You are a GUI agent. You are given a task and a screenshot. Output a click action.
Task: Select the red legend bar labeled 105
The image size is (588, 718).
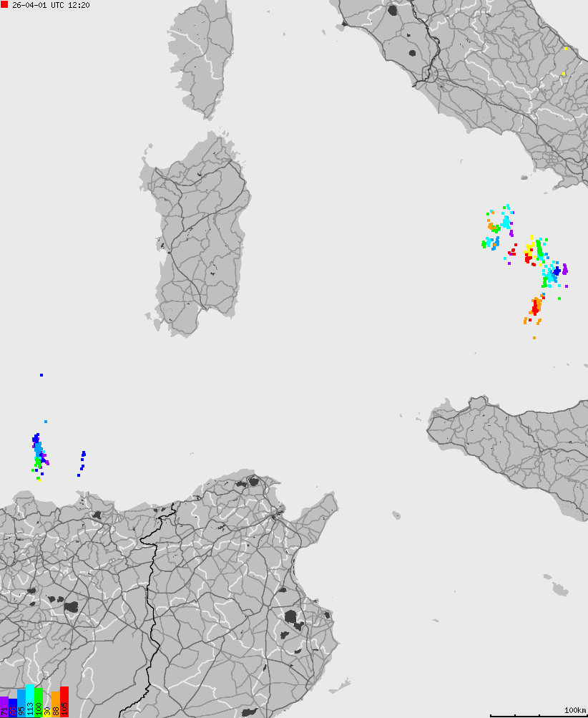[64, 705]
